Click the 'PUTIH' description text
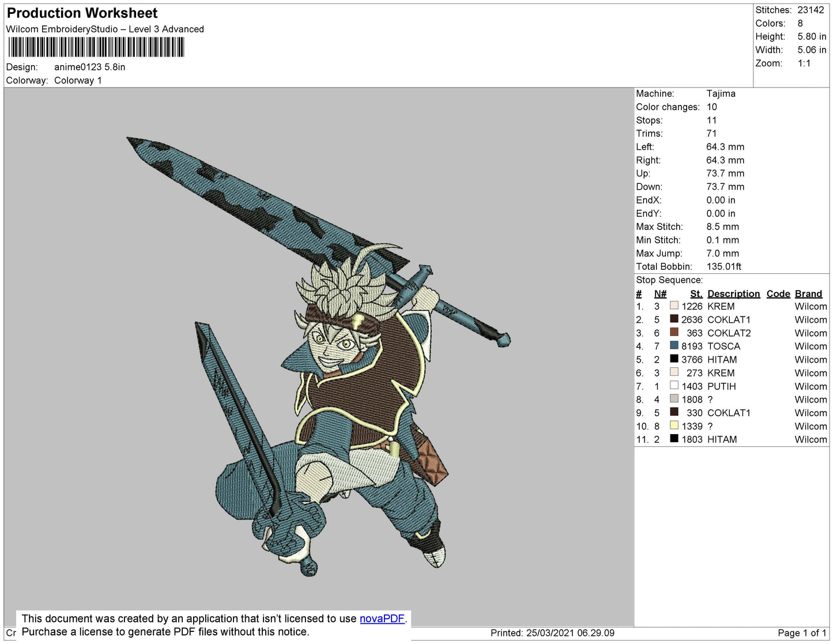The height and width of the screenshot is (644, 833). pos(721,386)
